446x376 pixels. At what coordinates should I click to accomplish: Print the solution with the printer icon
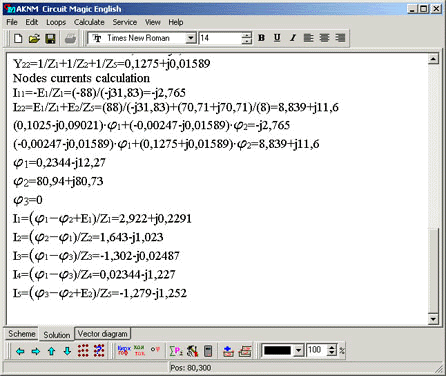70,38
